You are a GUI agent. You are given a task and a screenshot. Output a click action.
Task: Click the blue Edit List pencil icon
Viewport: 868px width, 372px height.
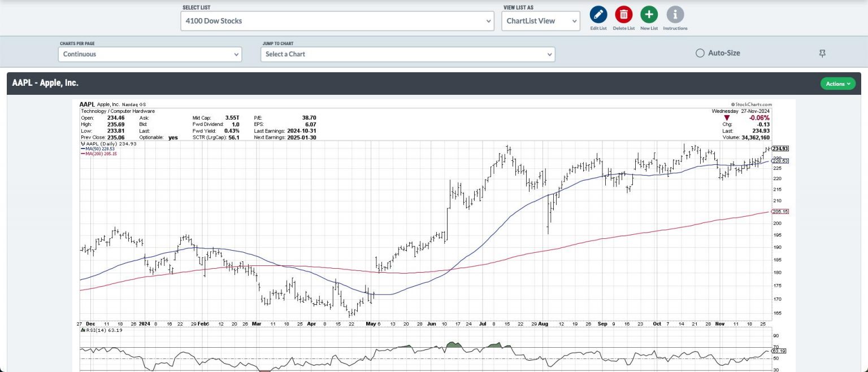[x=598, y=15]
